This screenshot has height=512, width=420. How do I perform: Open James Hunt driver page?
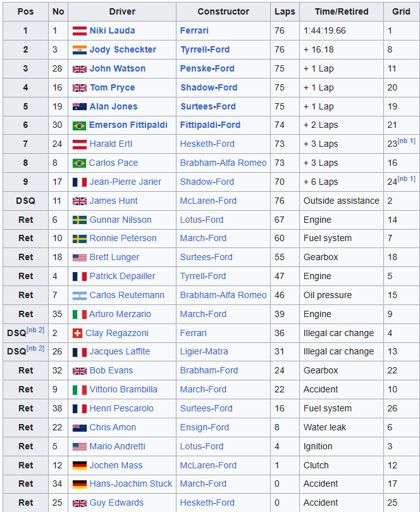click(x=113, y=201)
